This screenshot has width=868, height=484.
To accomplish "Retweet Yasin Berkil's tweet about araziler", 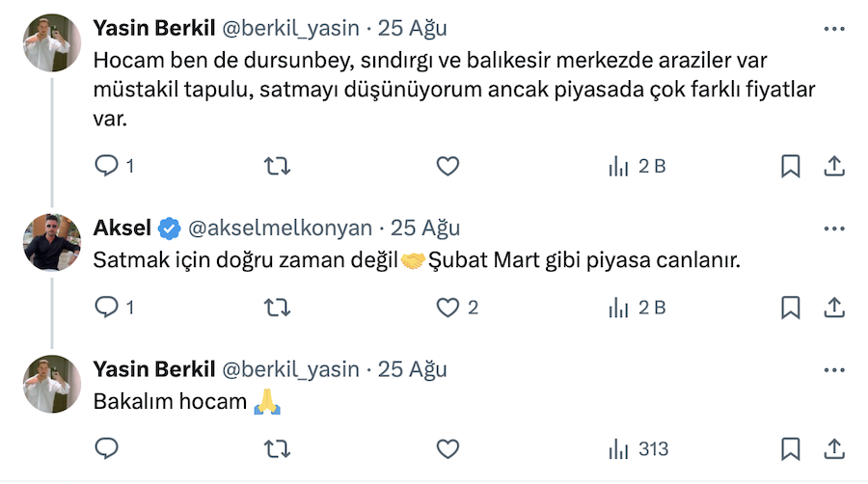I will (277, 167).
